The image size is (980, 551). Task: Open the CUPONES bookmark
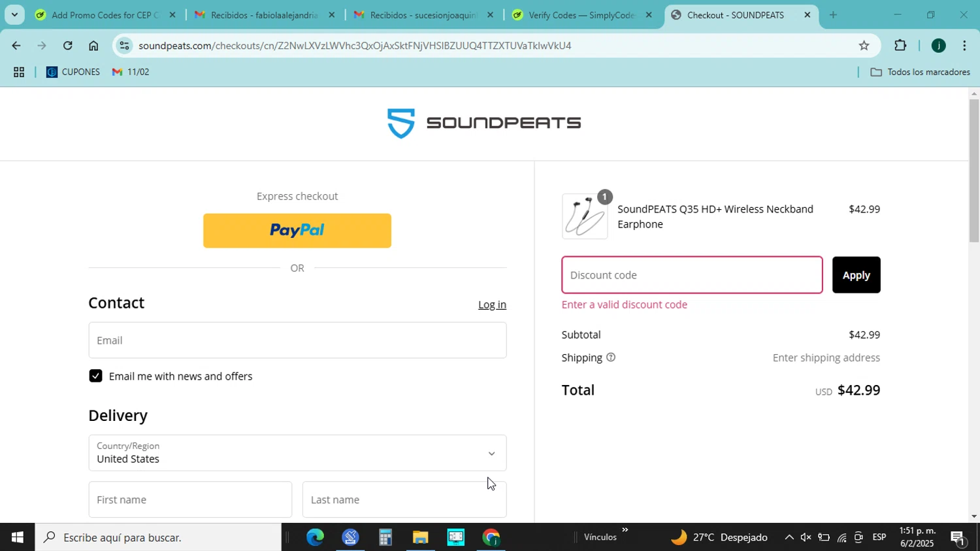pyautogui.click(x=73, y=73)
